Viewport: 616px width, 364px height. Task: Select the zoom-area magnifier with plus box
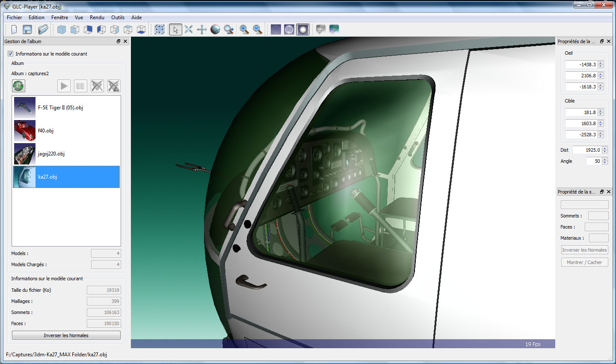pos(229,29)
